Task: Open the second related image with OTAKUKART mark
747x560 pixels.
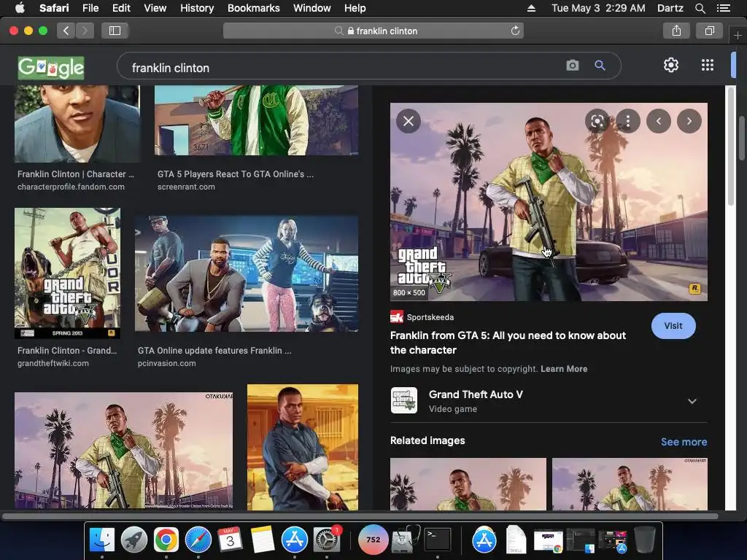Action: tap(630, 484)
